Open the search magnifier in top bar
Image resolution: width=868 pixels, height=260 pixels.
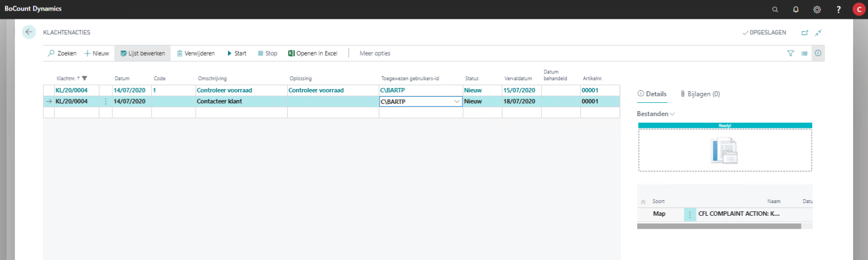pos(775,9)
